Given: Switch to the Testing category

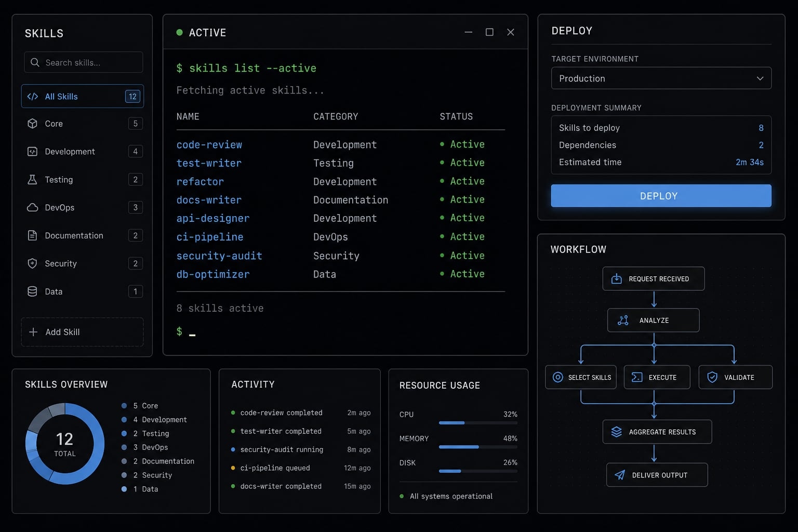Looking at the screenshot, I should pos(83,180).
